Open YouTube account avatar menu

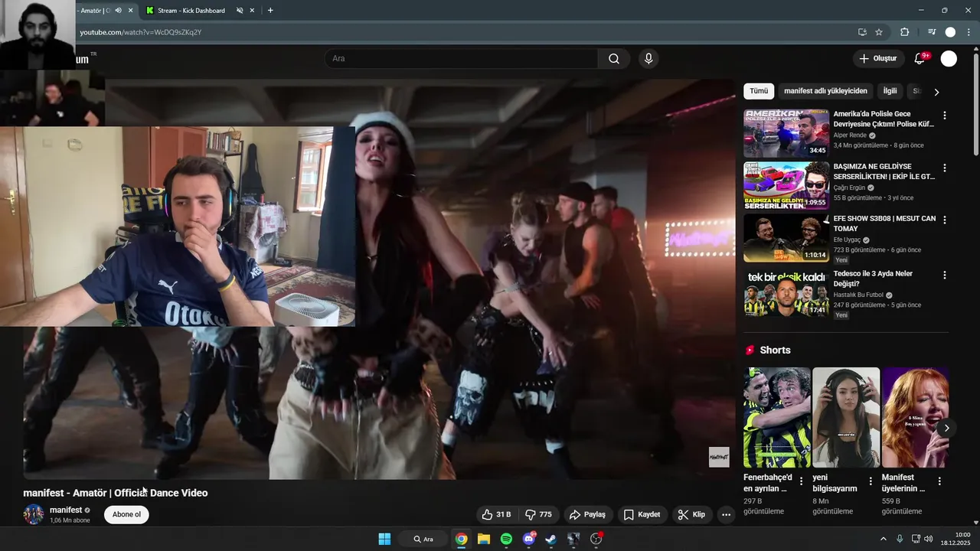[x=949, y=59]
